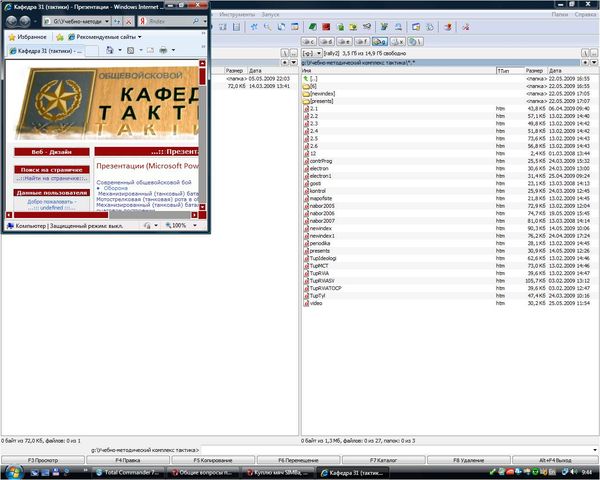Image resolution: width=600 pixels, height=480 pixels.
Task: Open right panel favorites star button
Action: (585, 62)
